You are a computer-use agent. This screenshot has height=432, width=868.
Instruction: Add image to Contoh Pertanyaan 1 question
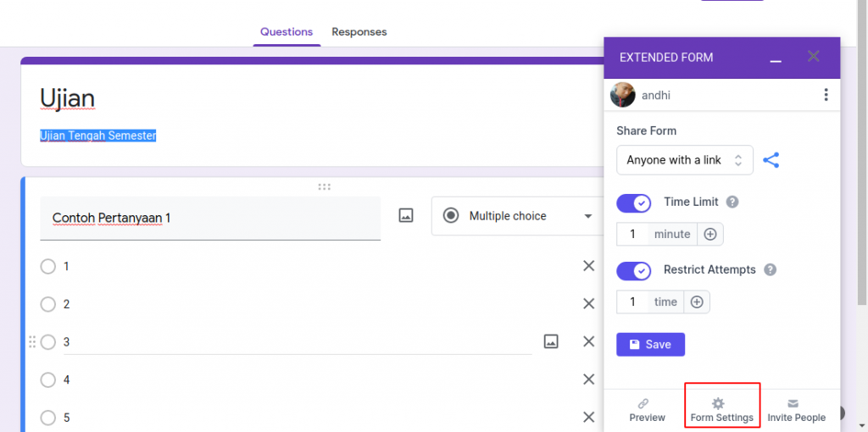coord(406,216)
